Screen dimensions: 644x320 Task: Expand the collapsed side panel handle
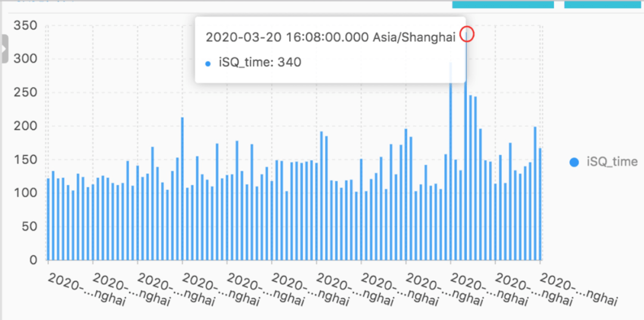click(4, 49)
